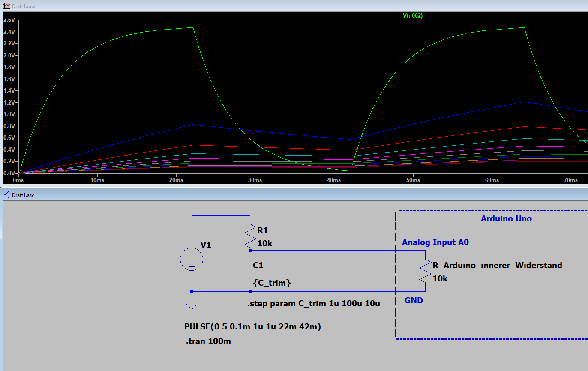Click the 40ms label on time axis
The image size is (588, 371).
click(x=334, y=180)
